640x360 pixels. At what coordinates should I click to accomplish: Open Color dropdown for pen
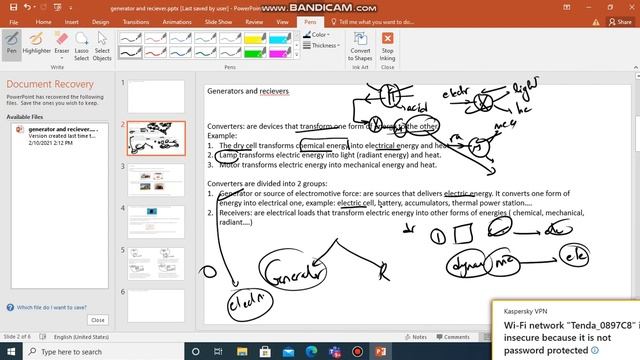tap(317, 35)
